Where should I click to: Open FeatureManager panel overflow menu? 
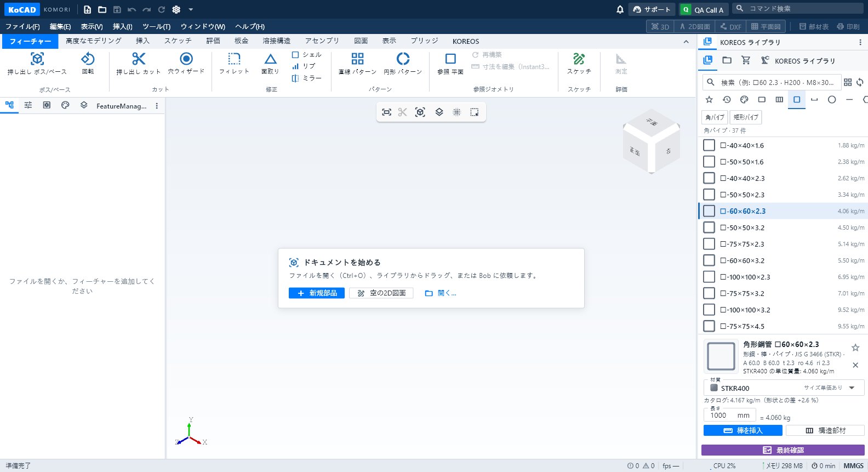pyautogui.click(x=157, y=106)
